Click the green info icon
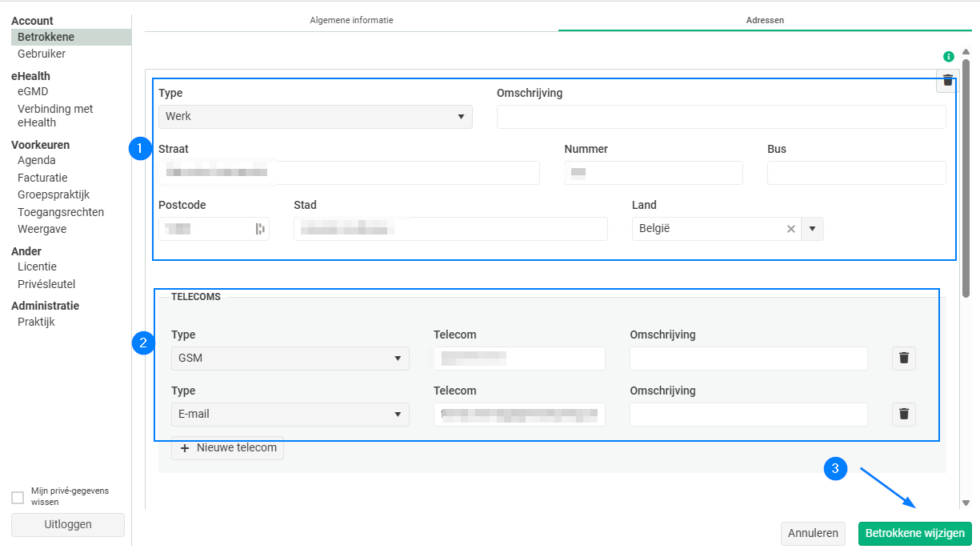The width and height of the screenshot is (980, 557). click(x=949, y=57)
